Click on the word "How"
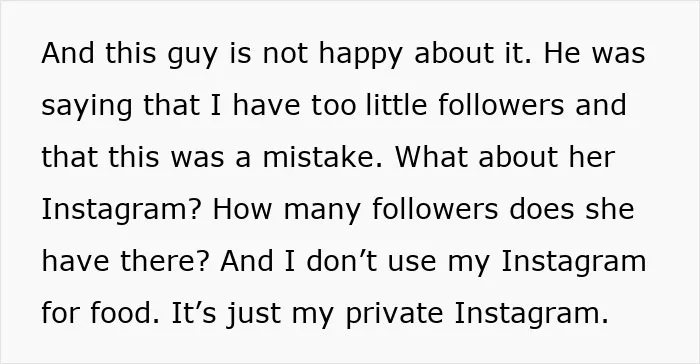The width and height of the screenshot is (700, 364). pyautogui.click(x=242, y=209)
